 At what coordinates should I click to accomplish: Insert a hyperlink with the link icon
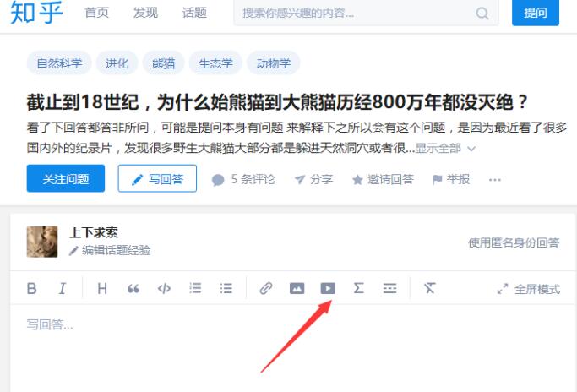pyautogui.click(x=265, y=288)
